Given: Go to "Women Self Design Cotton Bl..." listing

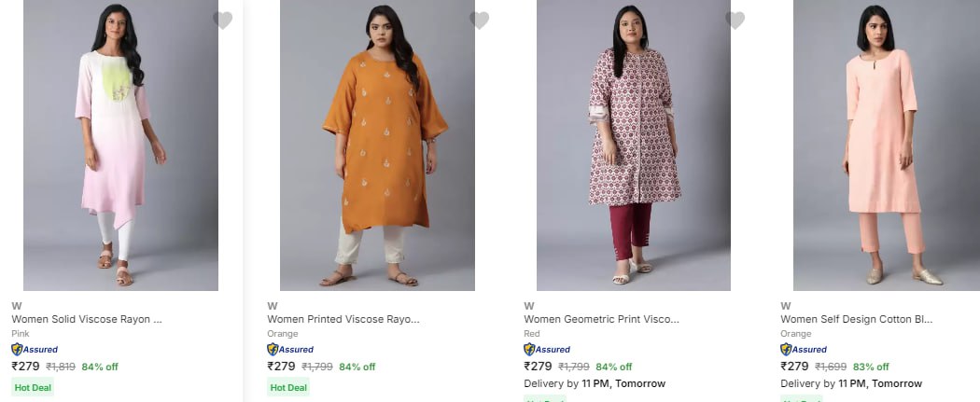Looking at the screenshot, I should point(856,319).
